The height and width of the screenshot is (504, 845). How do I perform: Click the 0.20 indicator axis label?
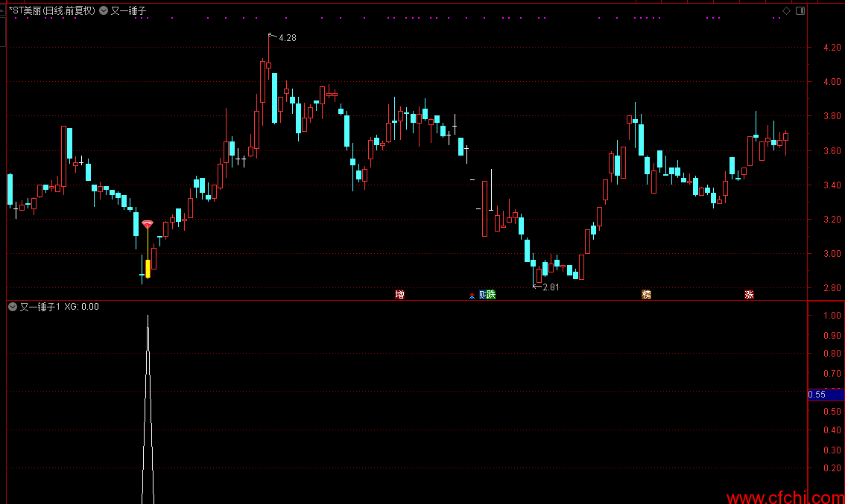click(x=832, y=468)
